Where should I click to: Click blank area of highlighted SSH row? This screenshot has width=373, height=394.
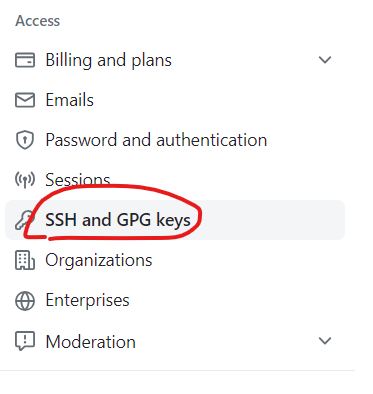coord(273,220)
